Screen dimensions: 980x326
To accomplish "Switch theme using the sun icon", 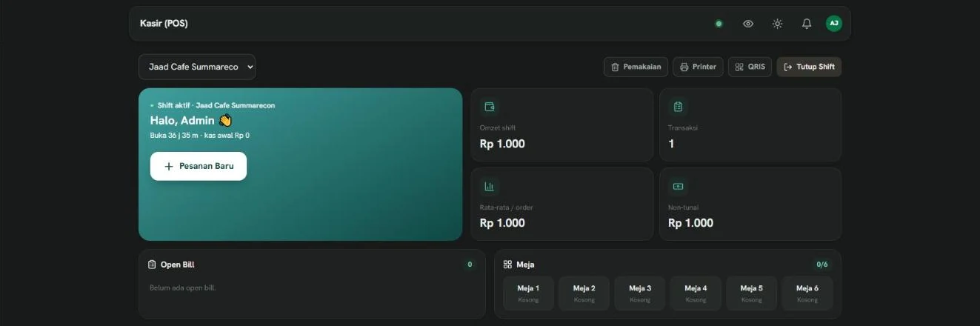I will point(777,24).
